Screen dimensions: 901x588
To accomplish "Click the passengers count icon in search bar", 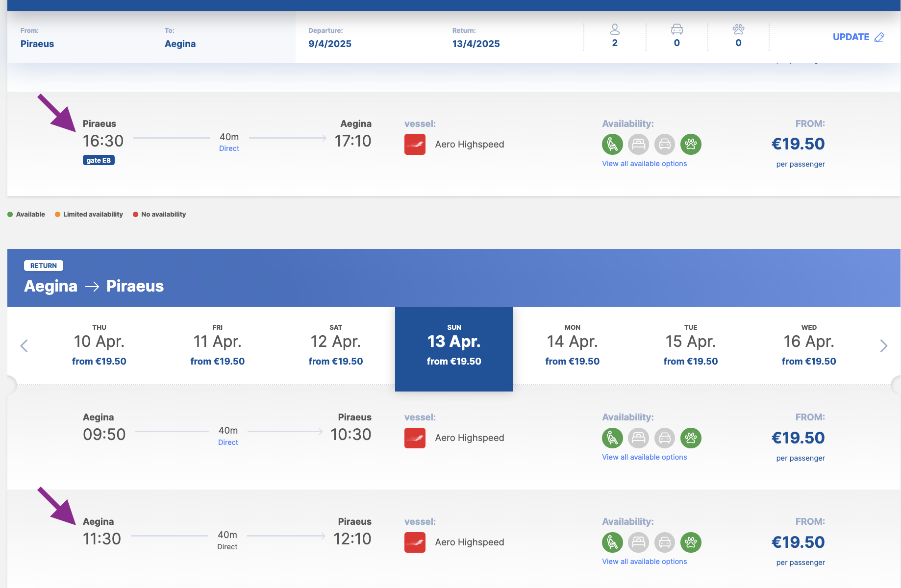I will 615,30.
